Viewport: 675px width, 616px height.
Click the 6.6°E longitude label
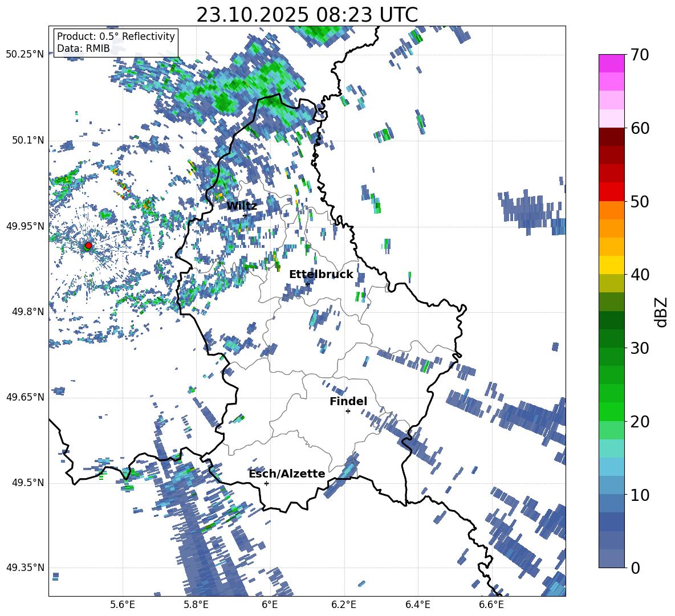pos(491,605)
